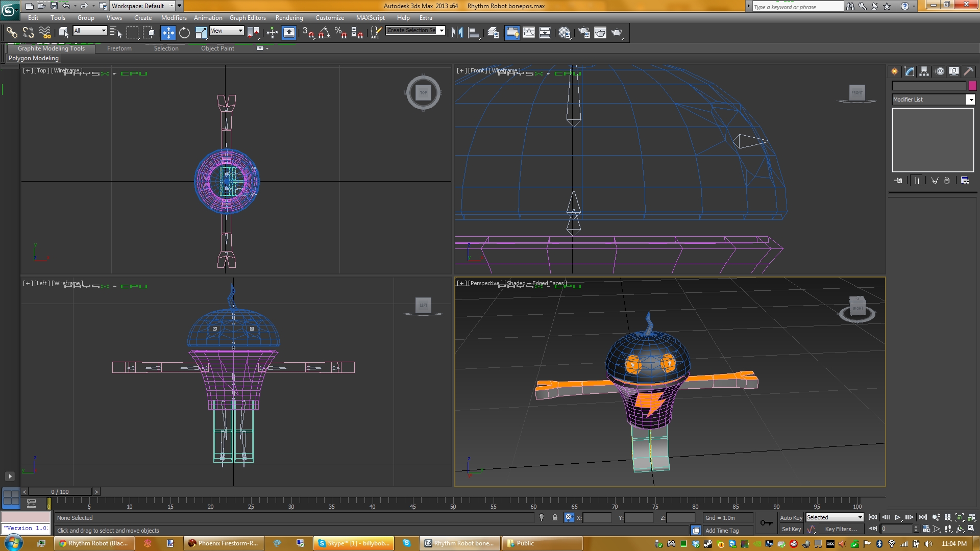Open the Modifiers menu
This screenshot has height=551, width=980.
click(x=174, y=17)
